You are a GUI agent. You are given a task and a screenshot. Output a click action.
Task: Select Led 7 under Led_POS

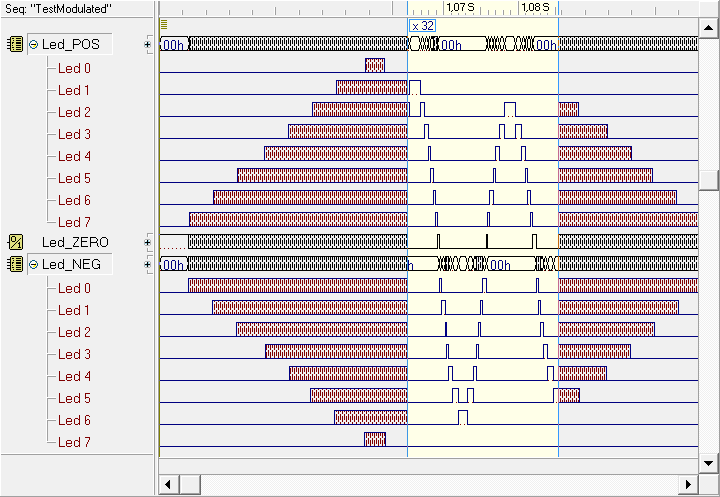74,222
